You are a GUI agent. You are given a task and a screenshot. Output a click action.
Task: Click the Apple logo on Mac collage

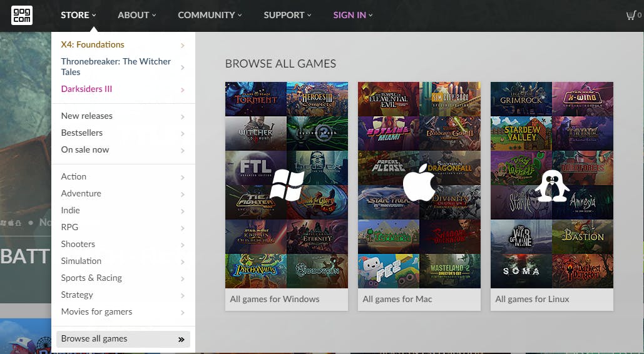(419, 183)
